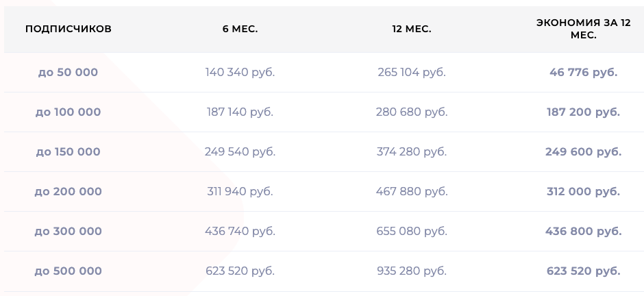
Task: Click the 140 340 руб. price cell
Action: [x=240, y=72]
